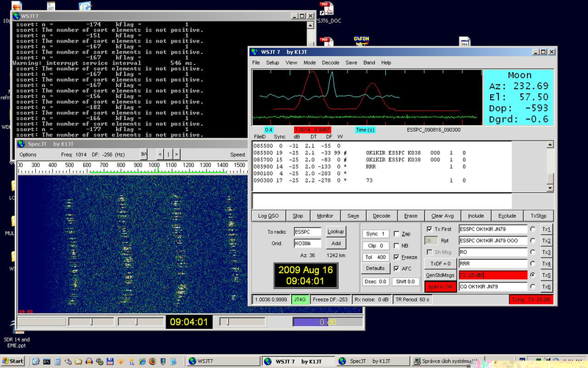Click the To radio callsign field
Screen dimensions: 588x368
(x=307, y=232)
